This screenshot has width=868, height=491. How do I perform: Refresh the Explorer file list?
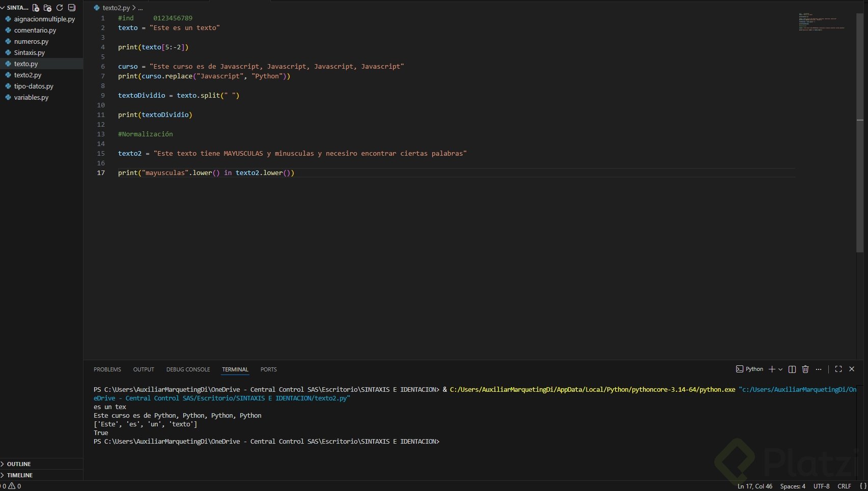point(60,8)
